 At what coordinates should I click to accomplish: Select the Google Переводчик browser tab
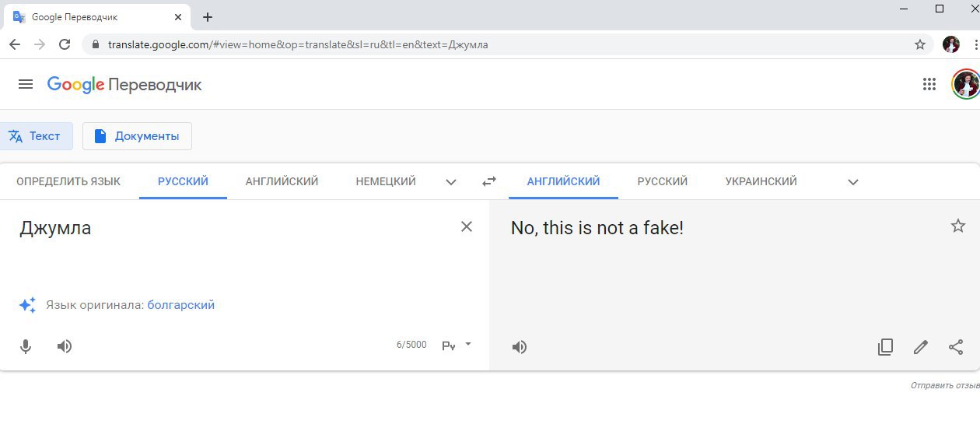point(99,17)
